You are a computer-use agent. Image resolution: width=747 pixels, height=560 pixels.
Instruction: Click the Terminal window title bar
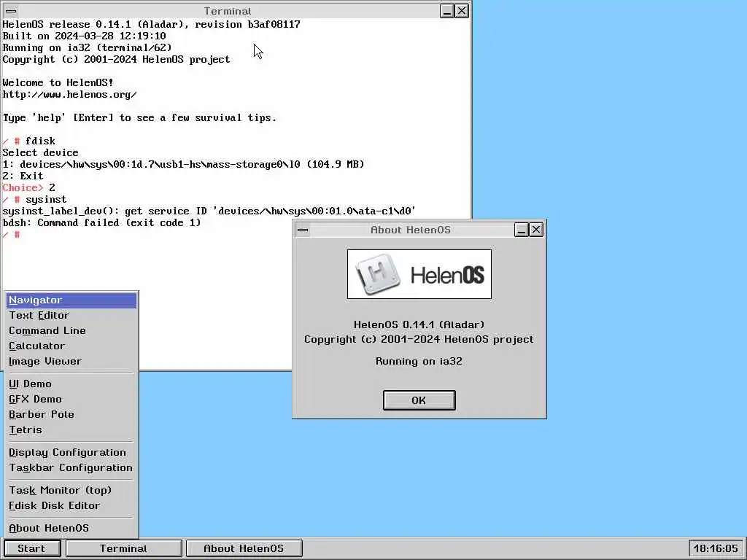[x=228, y=11]
